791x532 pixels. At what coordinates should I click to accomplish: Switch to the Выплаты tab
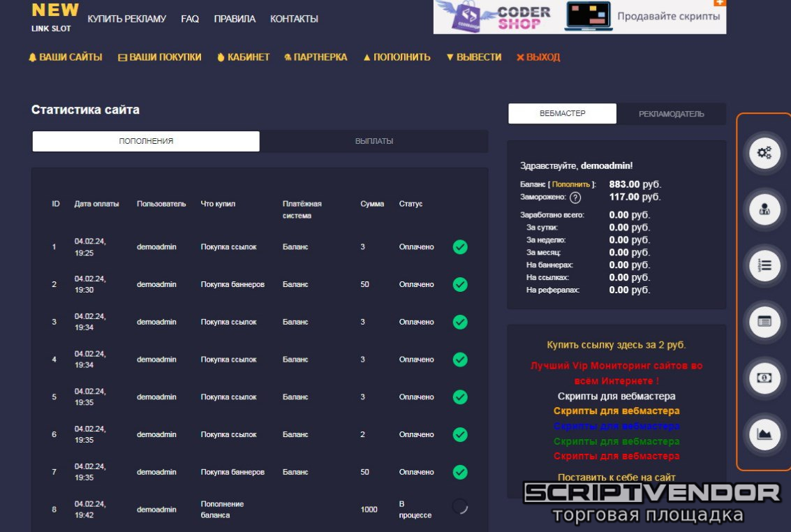pos(374,141)
